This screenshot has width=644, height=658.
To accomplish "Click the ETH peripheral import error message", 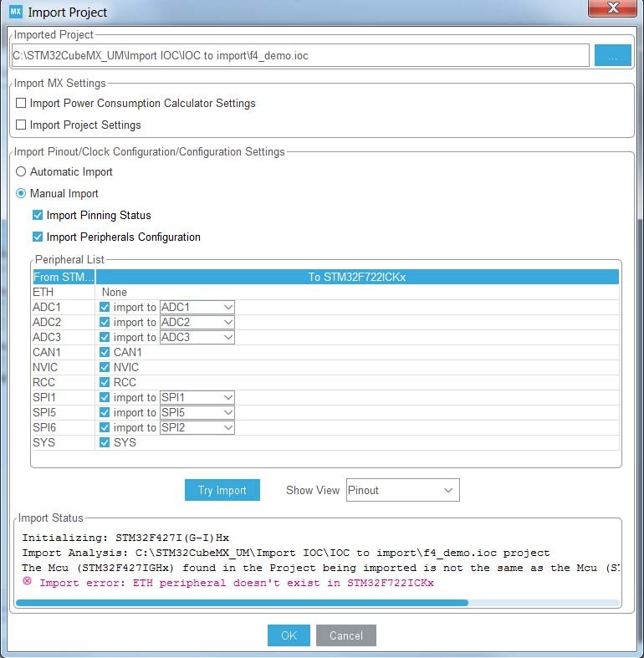I will pyautogui.click(x=237, y=583).
